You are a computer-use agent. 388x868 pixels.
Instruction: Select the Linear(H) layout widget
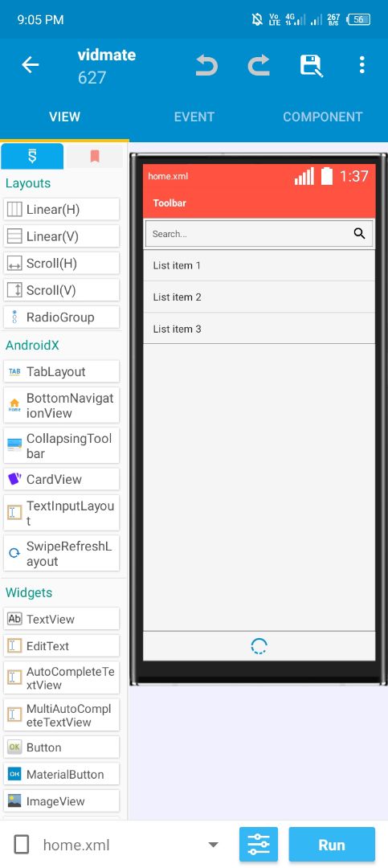tap(61, 209)
